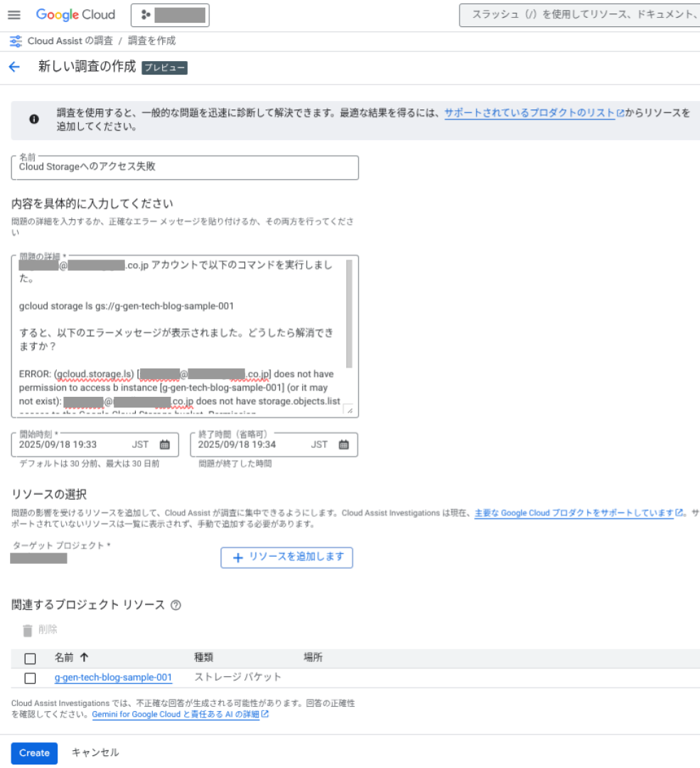Focus the resource search bar

point(580,15)
